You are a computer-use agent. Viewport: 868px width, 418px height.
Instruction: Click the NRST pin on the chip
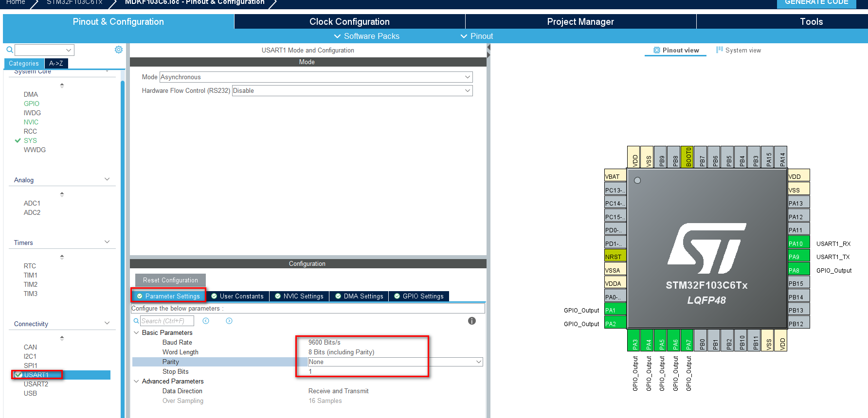tap(615, 257)
